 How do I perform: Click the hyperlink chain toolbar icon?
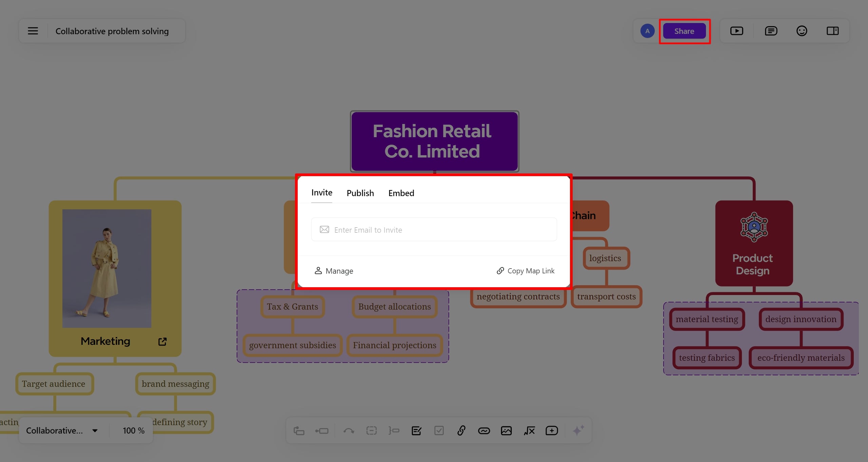[x=461, y=430]
